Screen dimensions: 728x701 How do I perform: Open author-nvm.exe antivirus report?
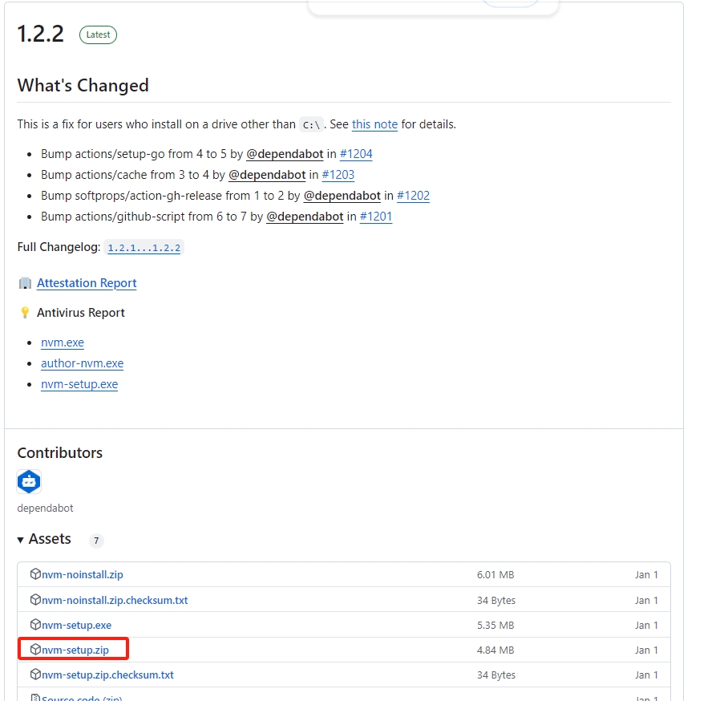point(82,363)
